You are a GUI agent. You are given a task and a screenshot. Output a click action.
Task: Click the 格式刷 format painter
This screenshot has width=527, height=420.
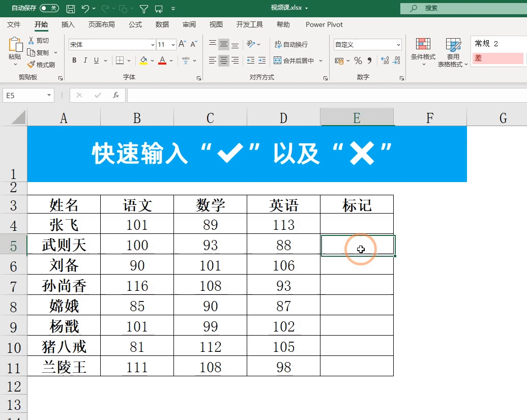[x=41, y=65]
